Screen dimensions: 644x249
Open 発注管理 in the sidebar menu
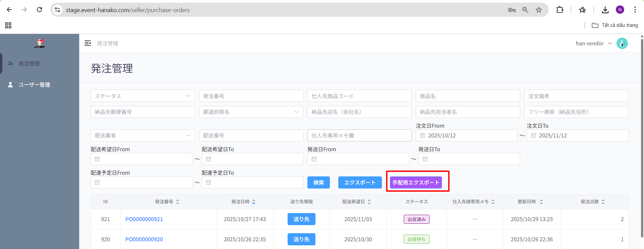[x=29, y=64]
